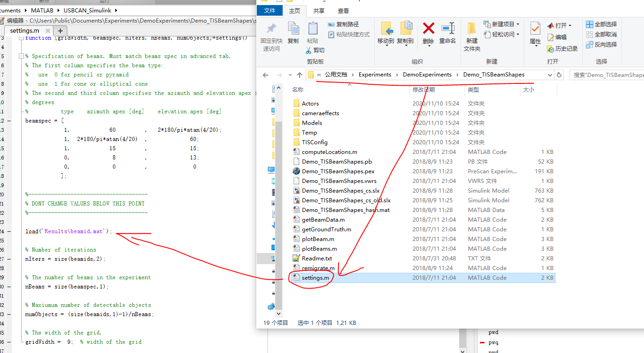644x353 pixels.
Task: Expand chevron after DemoExperiments in address bar
Action: (457, 75)
